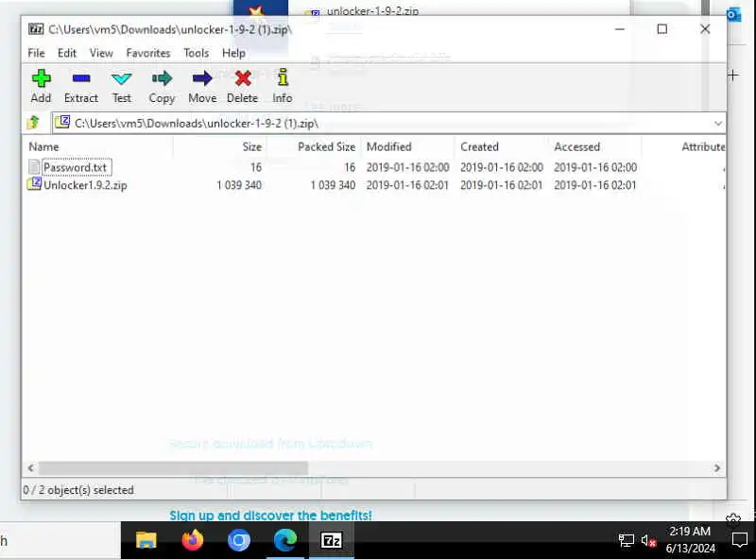The width and height of the screenshot is (756, 559).
Task: Sort by the Created column header
Action: tap(502, 147)
